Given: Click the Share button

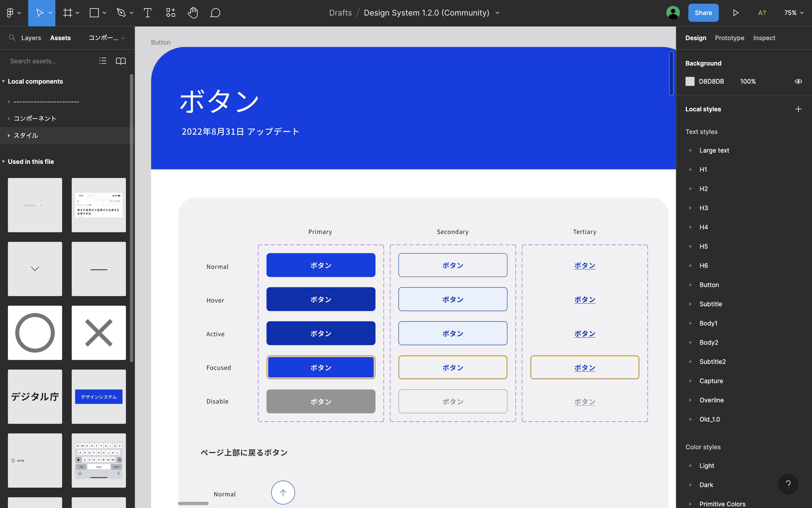Looking at the screenshot, I should [703, 13].
